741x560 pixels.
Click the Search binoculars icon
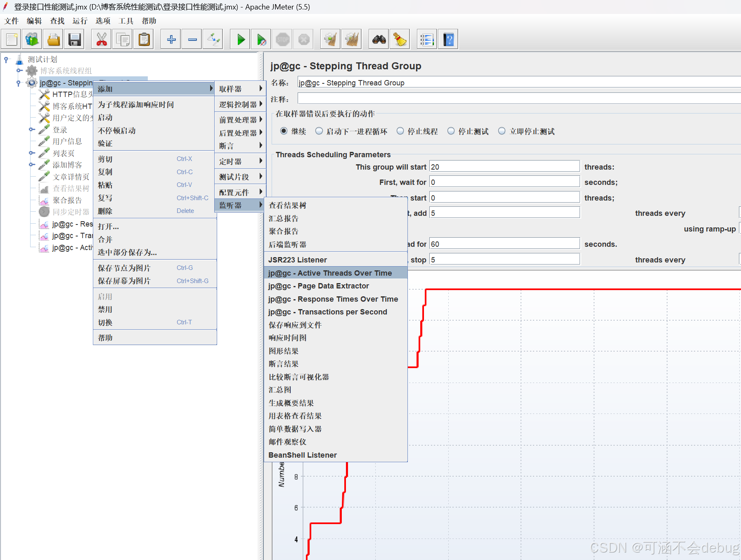(379, 40)
